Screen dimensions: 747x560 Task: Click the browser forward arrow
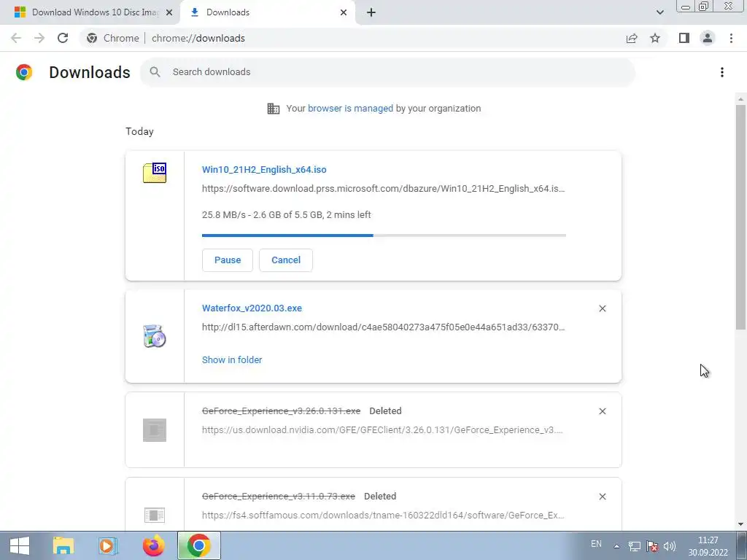pyautogui.click(x=39, y=38)
